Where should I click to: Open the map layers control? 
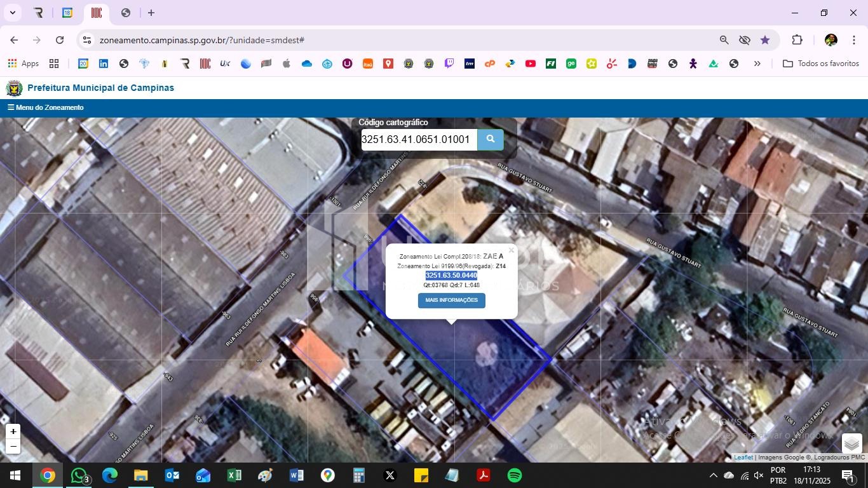(x=851, y=443)
